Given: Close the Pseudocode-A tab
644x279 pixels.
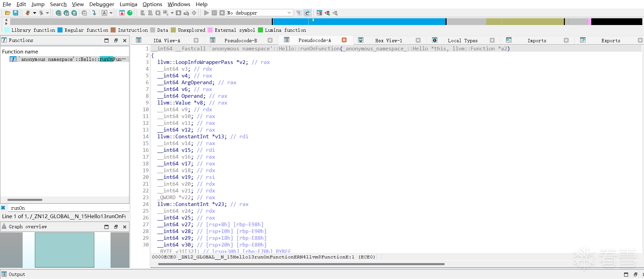Looking at the screenshot, I should pyautogui.click(x=344, y=40).
